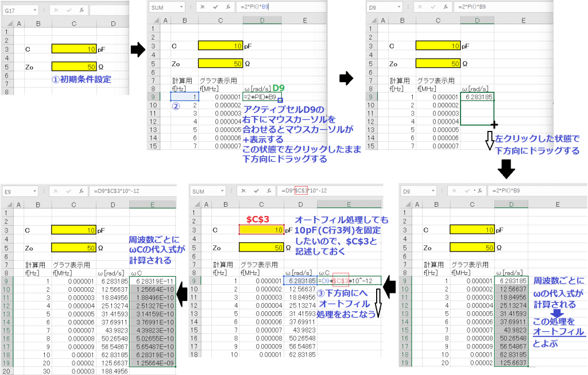Image resolution: width=588 pixels, height=375 pixels.
Task: Click inside the name box showing G17
Action: [x=17, y=10]
